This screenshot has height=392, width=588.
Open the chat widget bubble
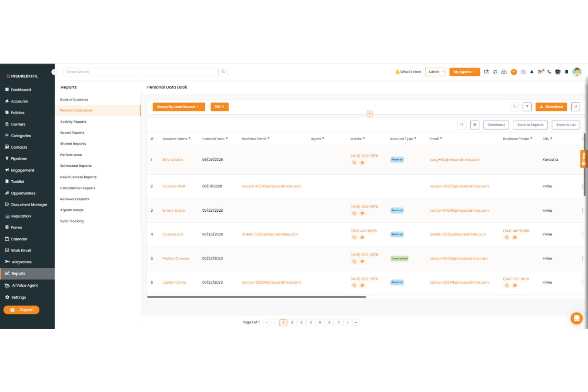click(576, 319)
